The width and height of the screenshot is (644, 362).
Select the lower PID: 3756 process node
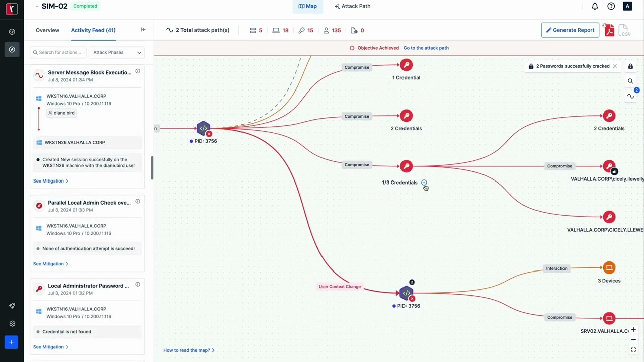click(406, 293)
